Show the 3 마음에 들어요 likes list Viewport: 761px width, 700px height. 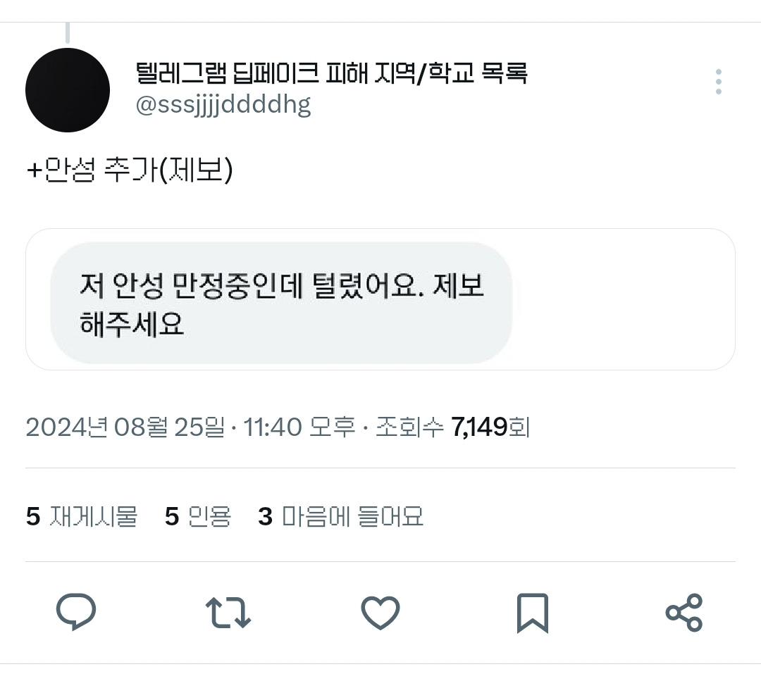pos(341,516)
